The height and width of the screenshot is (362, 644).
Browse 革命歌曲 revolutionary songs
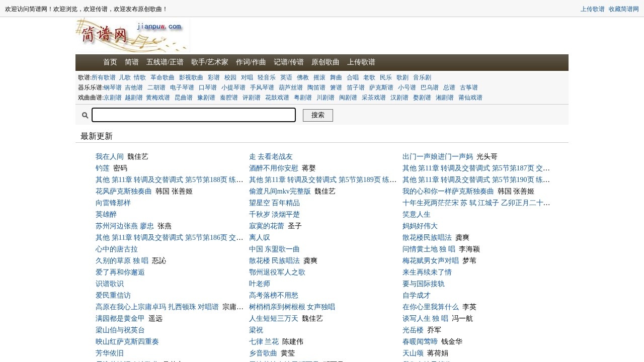pos(163,77)
